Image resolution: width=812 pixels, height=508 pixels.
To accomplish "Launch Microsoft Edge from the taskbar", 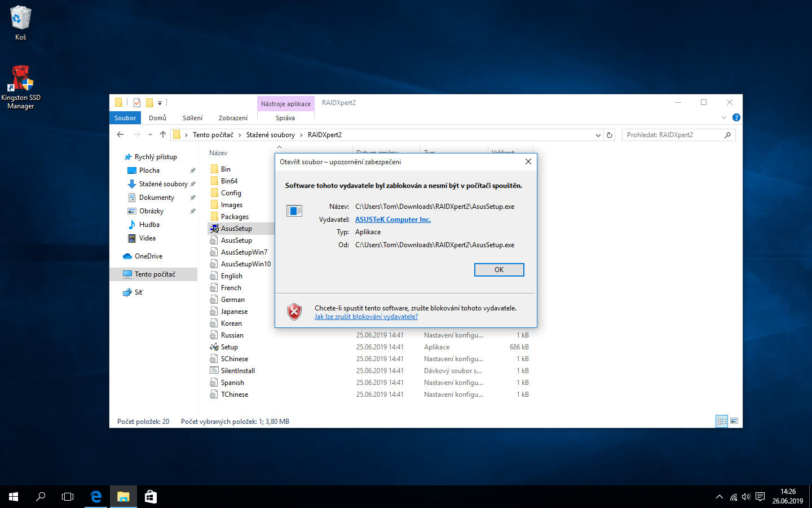I will point(96,497).
